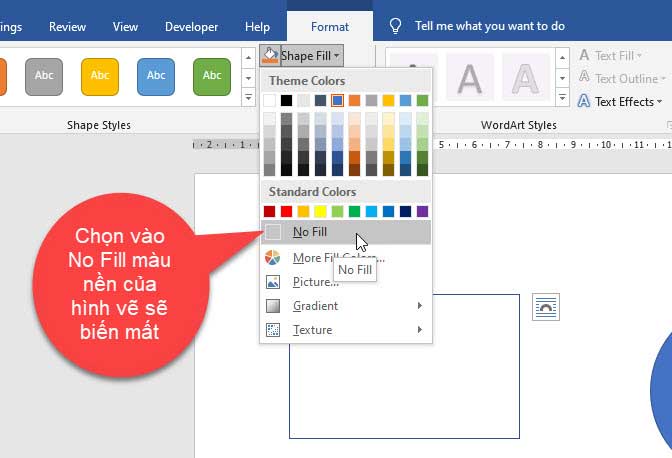This screenshot has height=458, width=672.
Task: Pick the purple standard color
Action: pyautogui.click(x=422, y=211)
